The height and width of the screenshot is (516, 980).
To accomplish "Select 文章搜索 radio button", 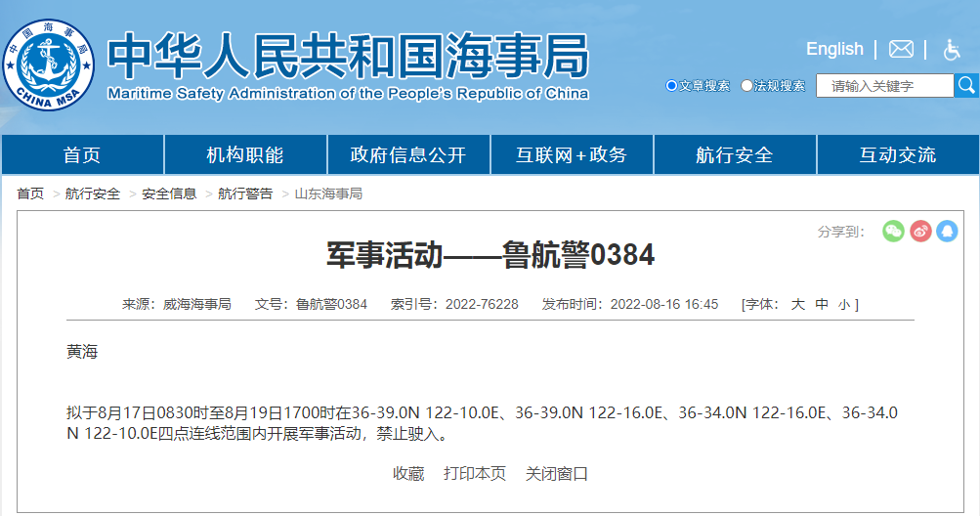I will point(671,86).
